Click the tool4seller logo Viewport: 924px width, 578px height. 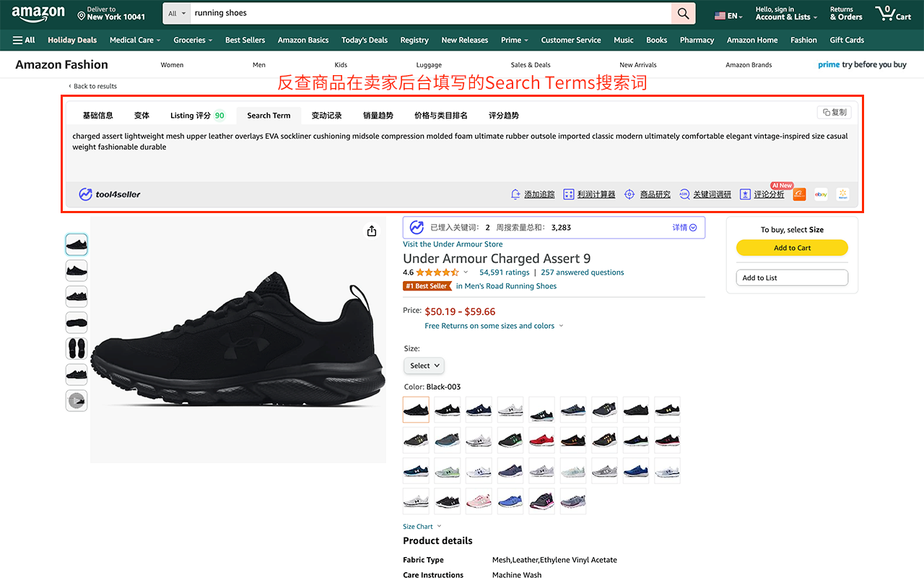[x=110, y=194]
